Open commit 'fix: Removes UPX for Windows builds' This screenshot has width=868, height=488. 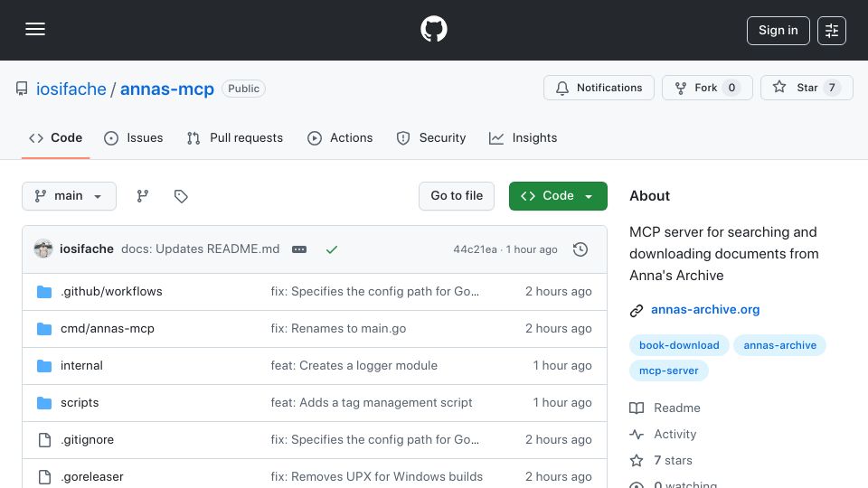(376, 477)
